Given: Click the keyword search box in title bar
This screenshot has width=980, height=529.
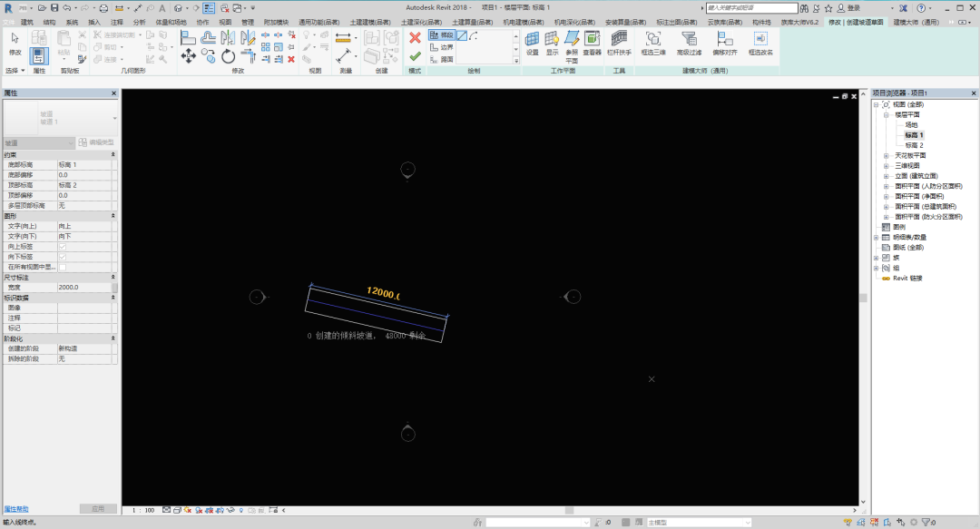Looking at the screenshot, I should [x=752, y=8].
